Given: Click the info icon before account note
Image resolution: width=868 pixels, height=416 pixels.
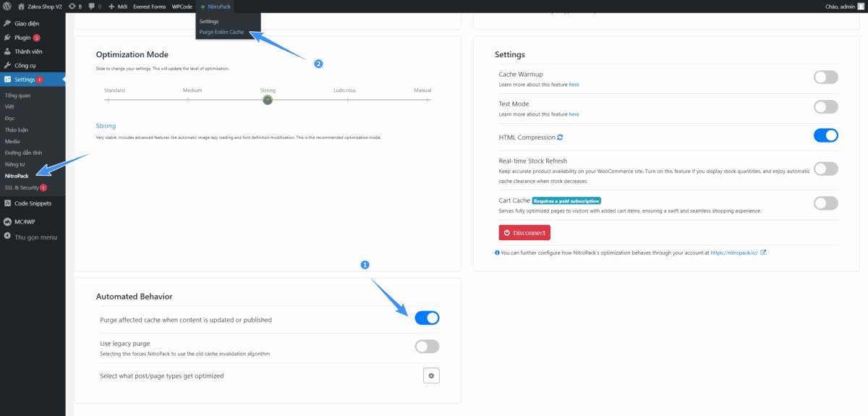Looking at the screenshot, I should (x=497, y=253).
